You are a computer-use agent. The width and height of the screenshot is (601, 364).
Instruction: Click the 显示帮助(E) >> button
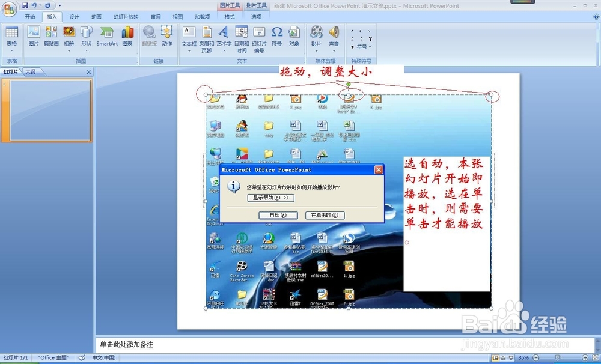pos(270,198)
